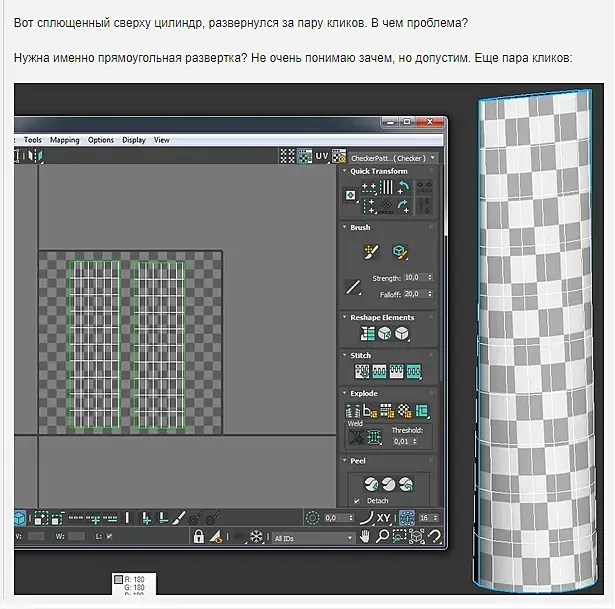
Task: Open the Mapping menu
Action: [64, 140]
